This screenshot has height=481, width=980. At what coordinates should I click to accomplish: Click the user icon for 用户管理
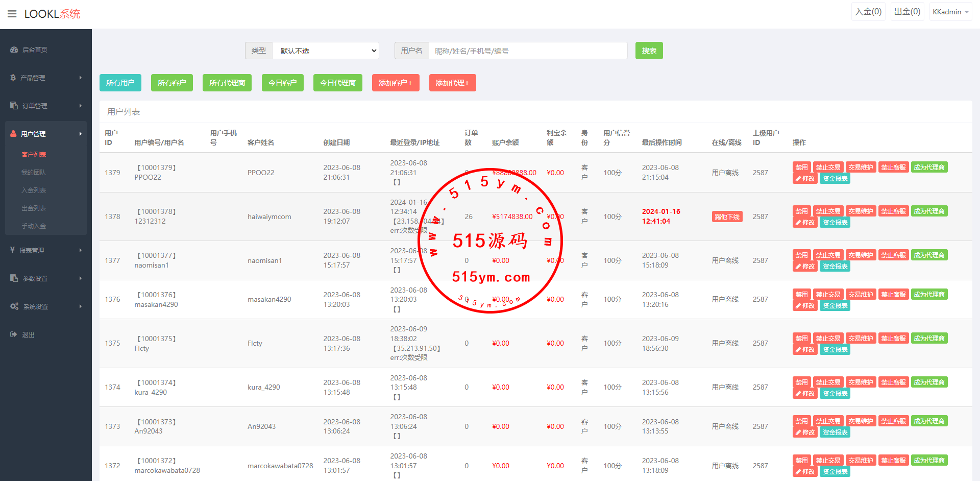tap(13, 134)
